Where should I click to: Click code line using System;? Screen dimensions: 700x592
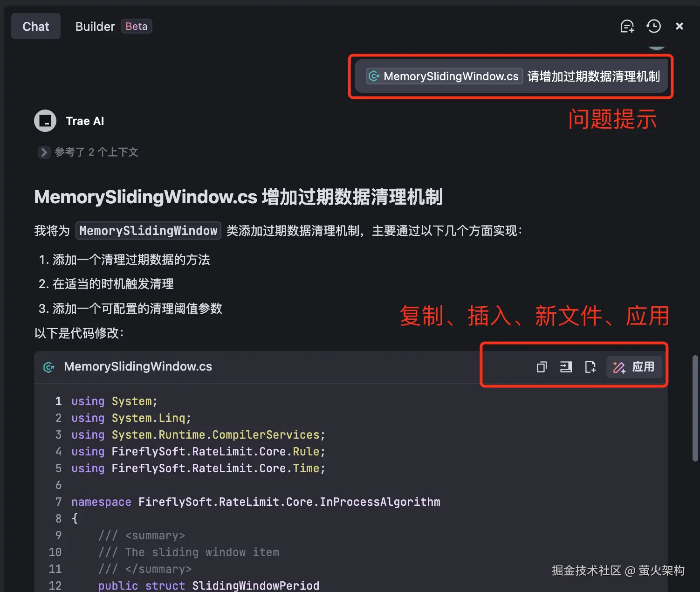(115, 401)
